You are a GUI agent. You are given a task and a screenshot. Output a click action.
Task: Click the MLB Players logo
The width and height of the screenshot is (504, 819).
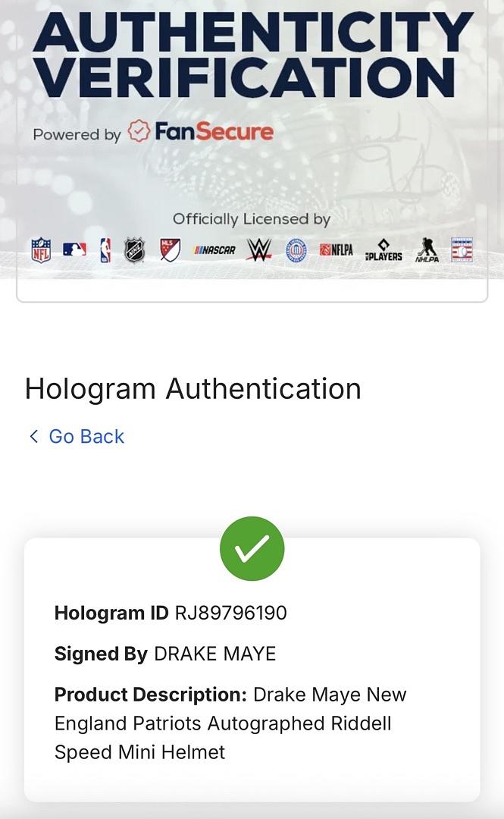384,250
